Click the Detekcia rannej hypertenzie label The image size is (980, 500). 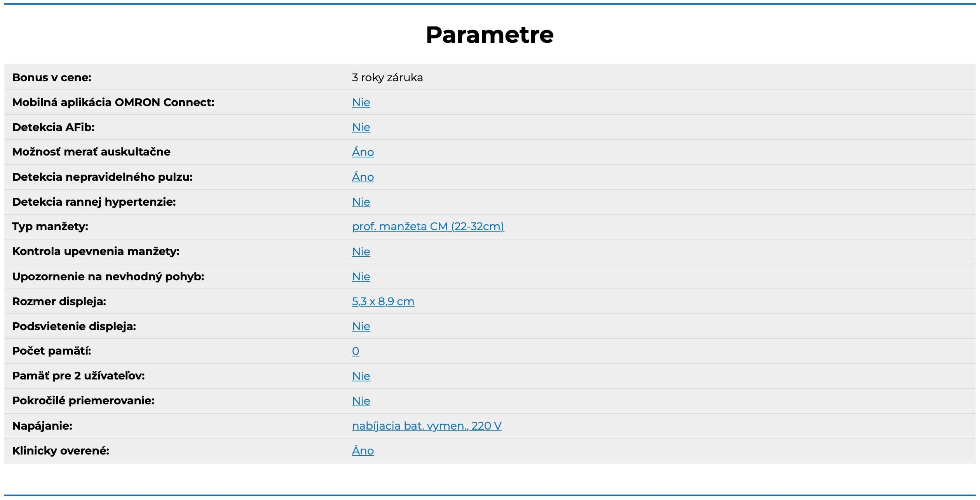pyautogui.click(x=94, y=202)
